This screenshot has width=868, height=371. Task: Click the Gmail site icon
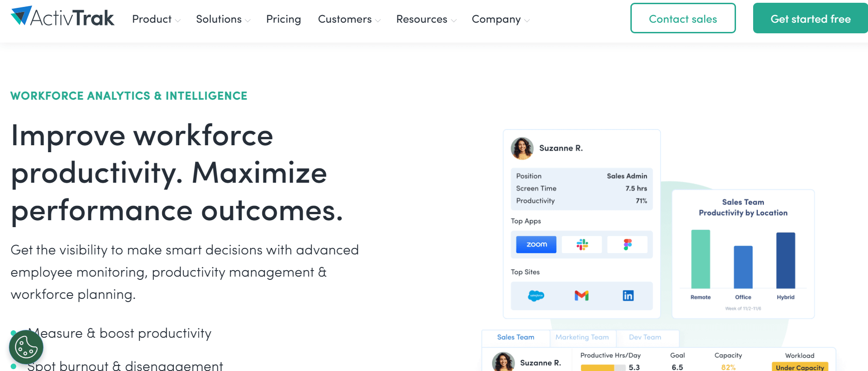point(582,296)
